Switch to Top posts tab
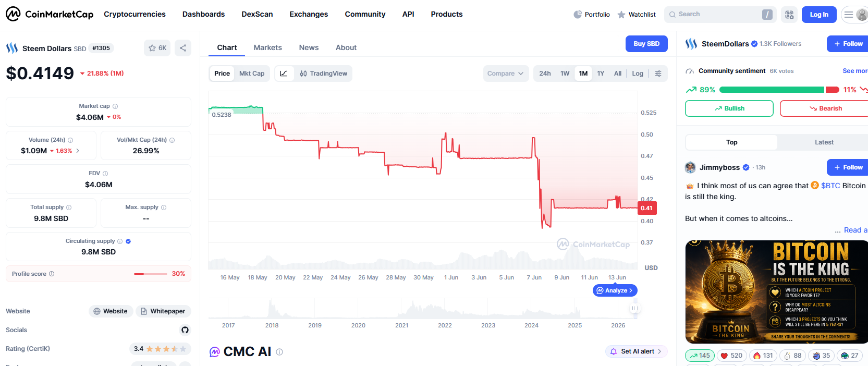Screen dimensions: 868x366 tap(731, 142)
